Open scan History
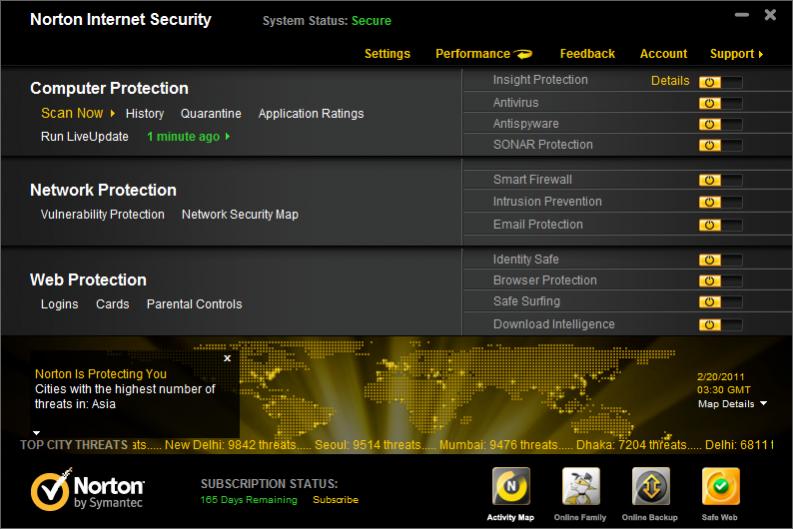793x529 pixels. [145, 113]
